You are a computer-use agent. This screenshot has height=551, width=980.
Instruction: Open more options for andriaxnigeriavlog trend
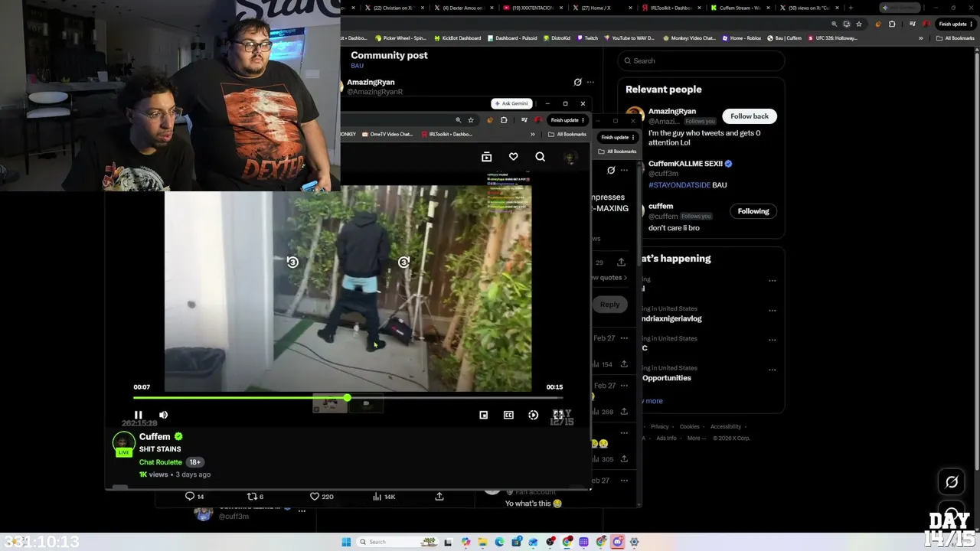[772, 311]
